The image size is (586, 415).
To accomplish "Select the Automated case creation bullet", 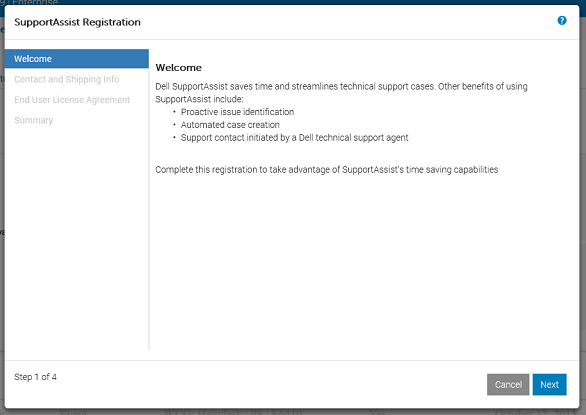I will tap(230, 125).
